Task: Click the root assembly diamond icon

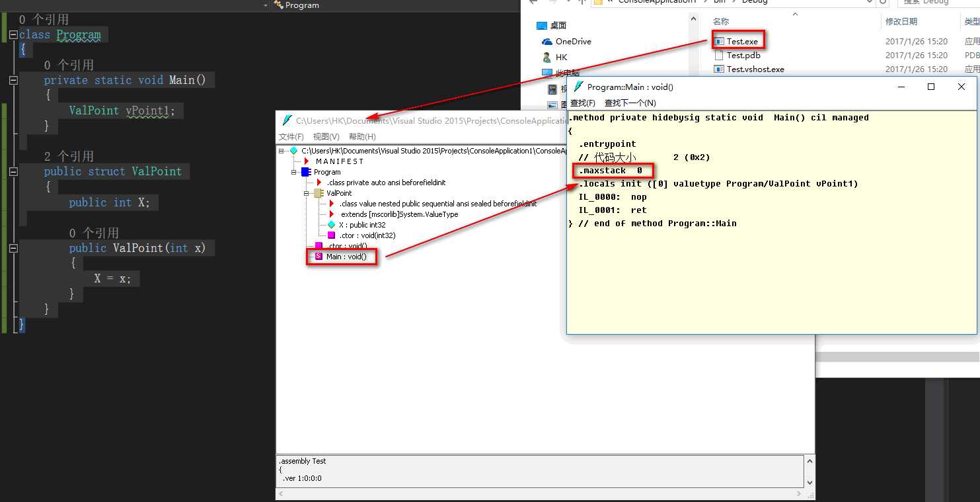Action: click(x=294, y=151)
